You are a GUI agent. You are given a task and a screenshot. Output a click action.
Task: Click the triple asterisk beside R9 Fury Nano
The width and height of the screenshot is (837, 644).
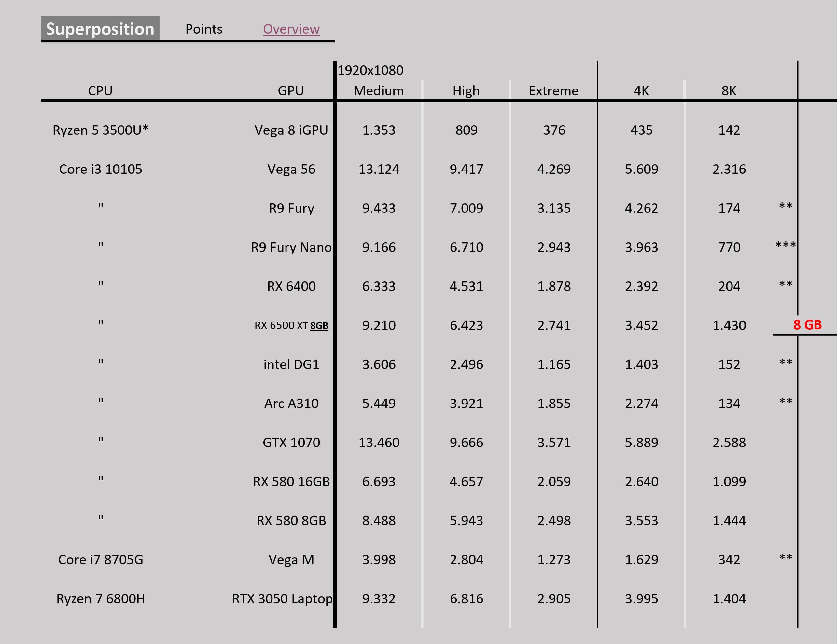786,245
